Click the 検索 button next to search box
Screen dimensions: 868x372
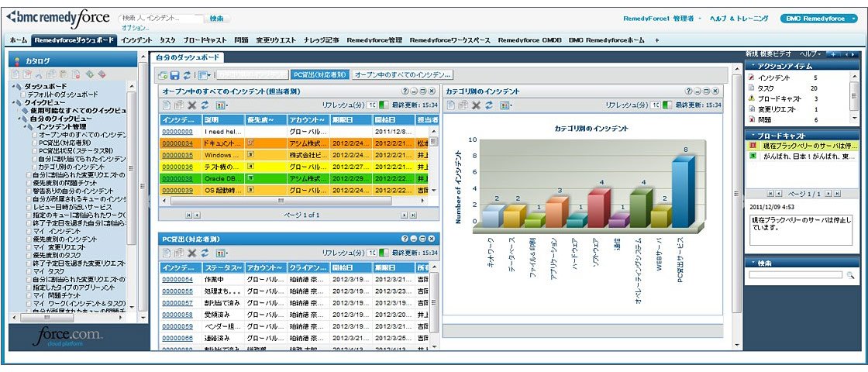click(x=216, y=19)
